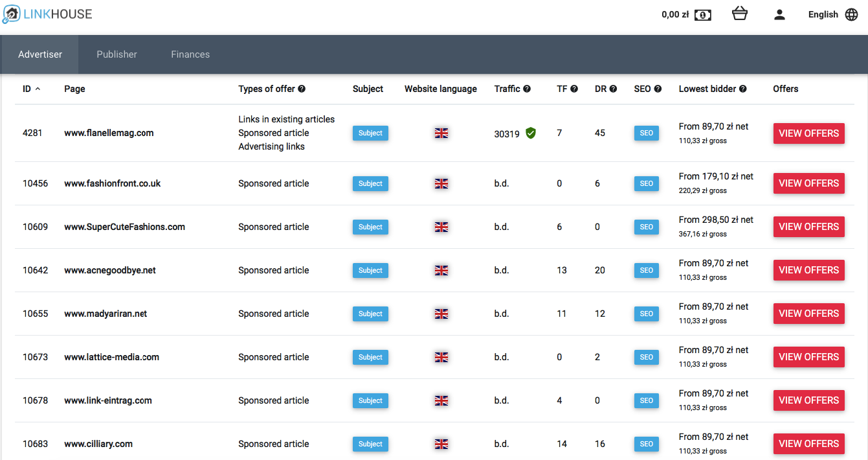
Task: Click the Subject badge for flanellemag.com
Action: point(370,133)
